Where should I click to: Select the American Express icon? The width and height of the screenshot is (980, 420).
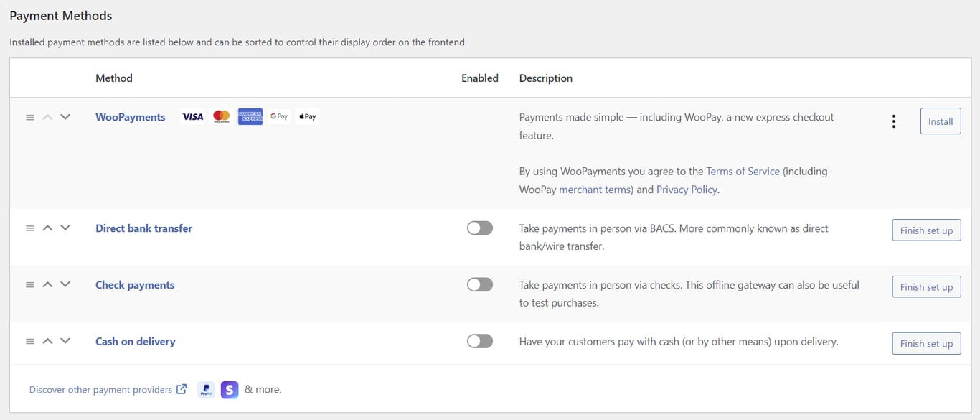coord(250,116)
